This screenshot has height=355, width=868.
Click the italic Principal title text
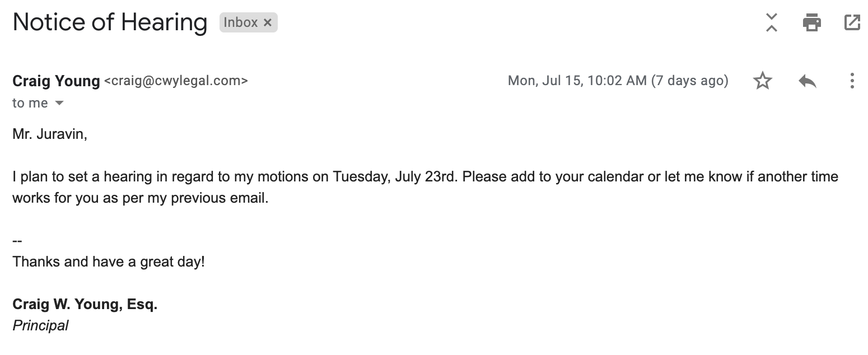(40, 325)
